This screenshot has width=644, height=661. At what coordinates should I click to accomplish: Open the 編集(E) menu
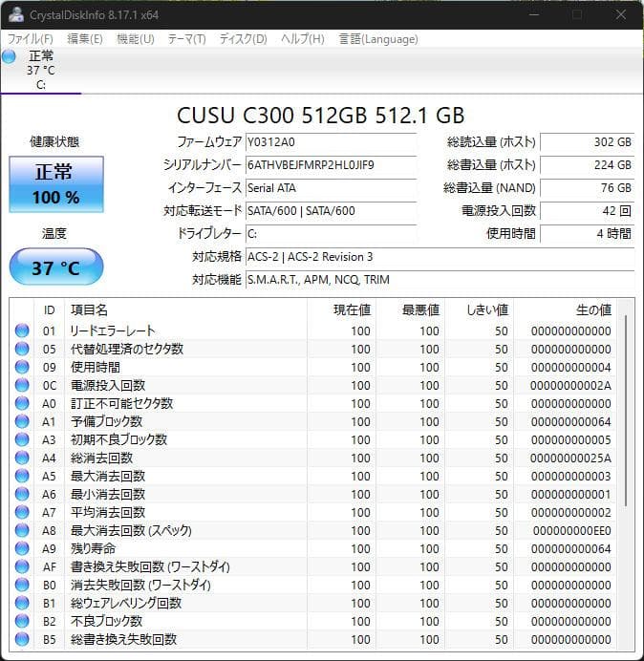(85, 39)
